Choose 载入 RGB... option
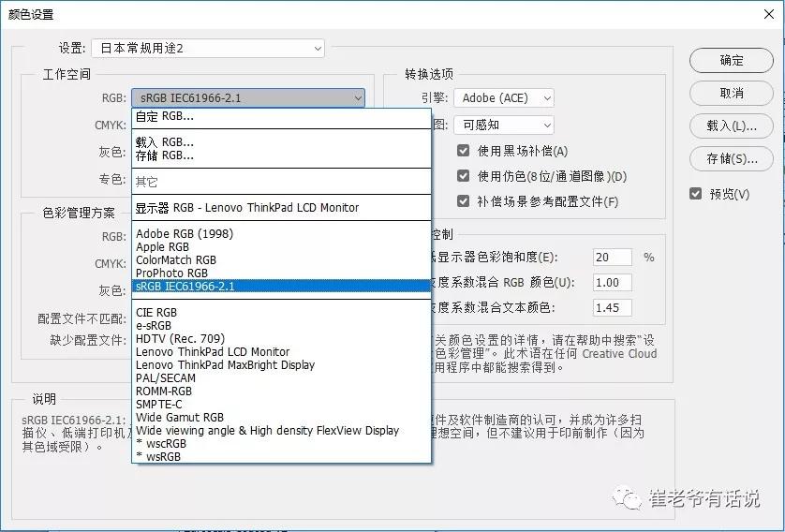Image resolution: width=785 pixels, height=532 pixels. click(165, 142)
